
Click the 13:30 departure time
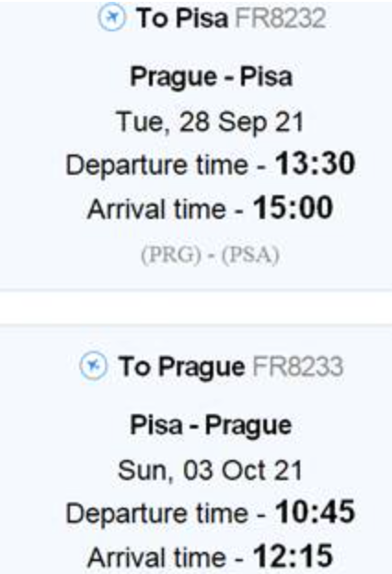pos(315,163)
